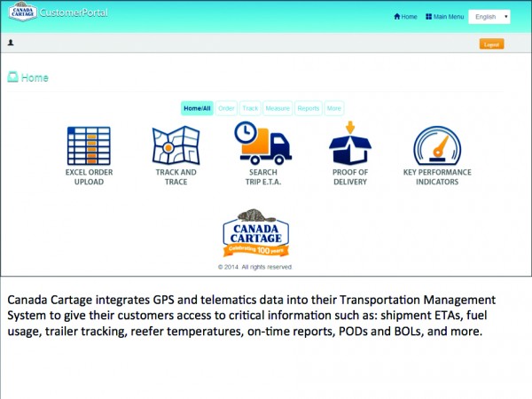Click the Home page heading text
Image resolution: width=532 pixels, height=399 pixels.
pyautogui.click(x=35, y=78)
